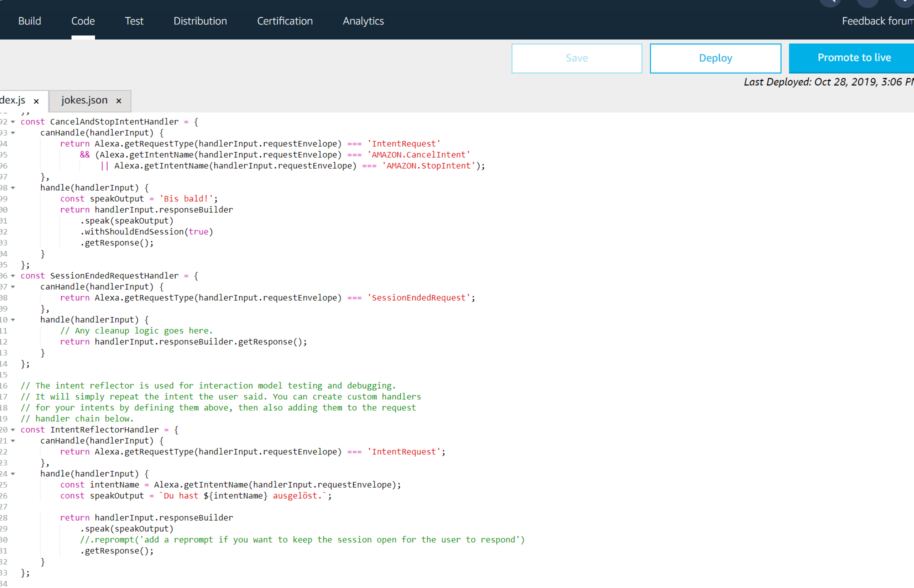
Task: Click the const intentName declaration line
Action: [x=230, y=485]
